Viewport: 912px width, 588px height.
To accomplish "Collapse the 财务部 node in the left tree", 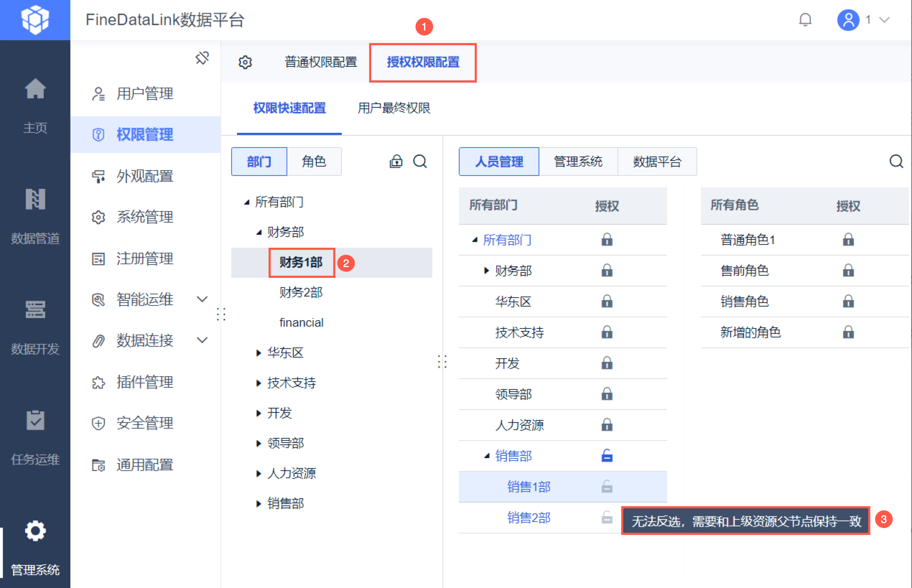I will point(259,232).
